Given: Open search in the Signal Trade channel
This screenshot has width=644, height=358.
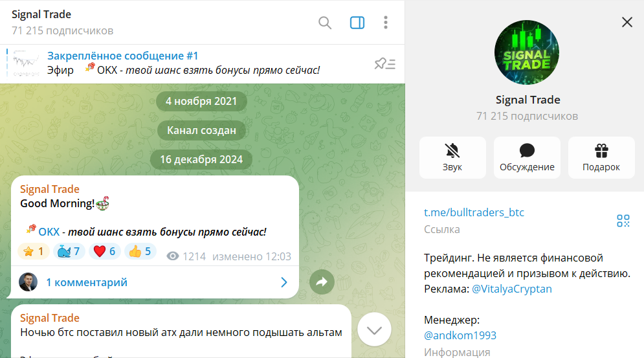Looking at the screenshot, I should click(x=324, y=23).
